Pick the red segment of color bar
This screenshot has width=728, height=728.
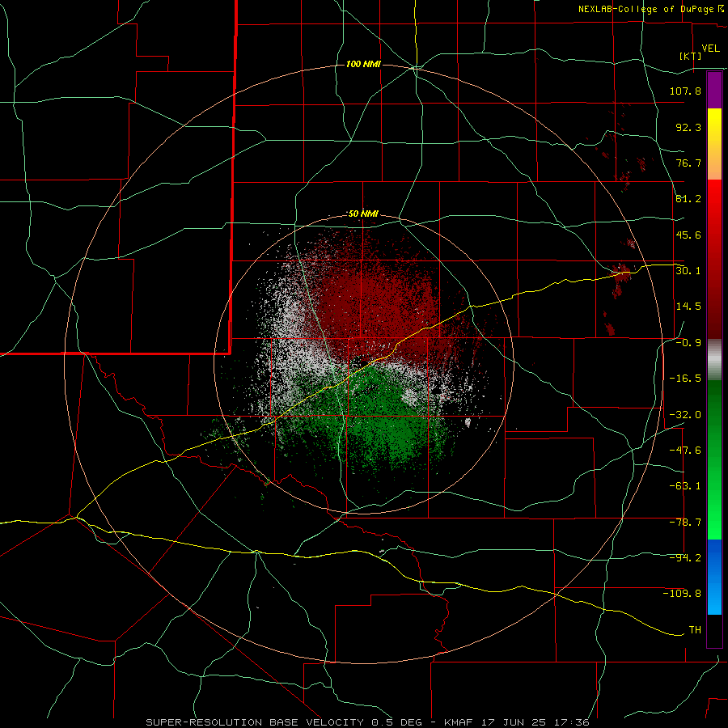click(714, 259)
